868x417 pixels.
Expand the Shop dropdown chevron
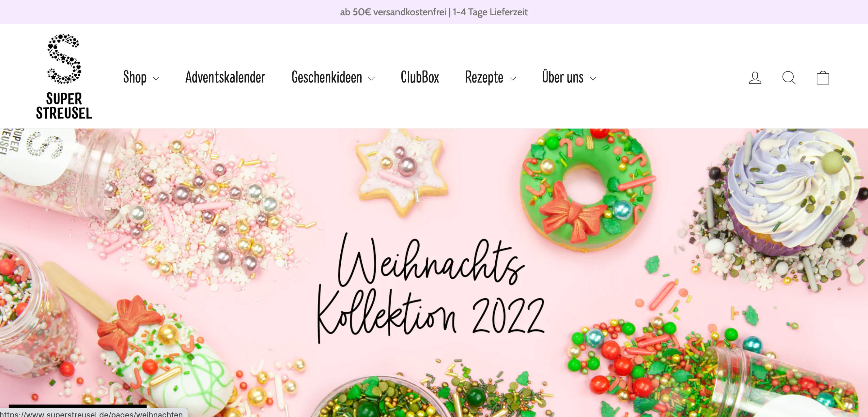156,79
